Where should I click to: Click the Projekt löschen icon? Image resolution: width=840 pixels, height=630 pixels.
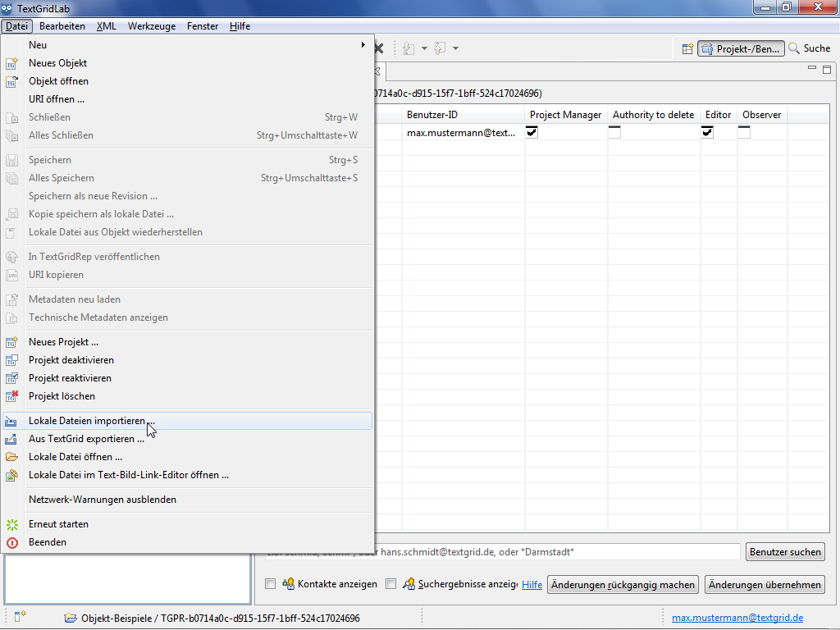click(11, 396)
